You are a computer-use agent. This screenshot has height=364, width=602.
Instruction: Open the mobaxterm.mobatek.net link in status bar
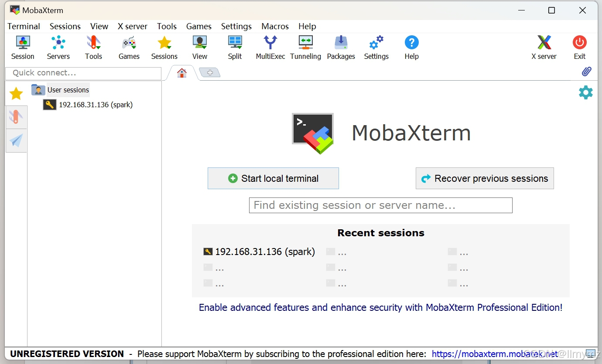495,354
